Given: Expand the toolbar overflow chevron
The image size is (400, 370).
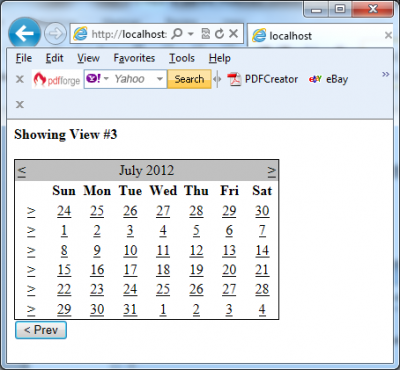Looking at the screenshot, I should pyautogui.click(x=385, y=74).
